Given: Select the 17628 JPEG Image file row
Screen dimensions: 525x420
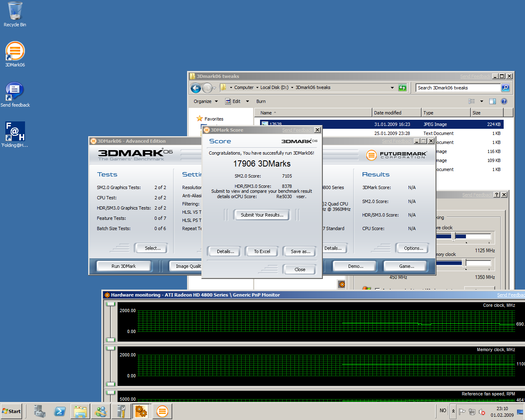Looking at the screenshot, I should coord(381,124).
